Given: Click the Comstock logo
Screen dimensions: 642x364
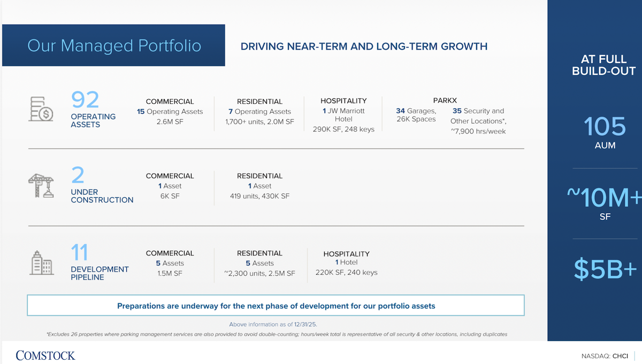Looking at the screenshot, I should tap(45, 355).
